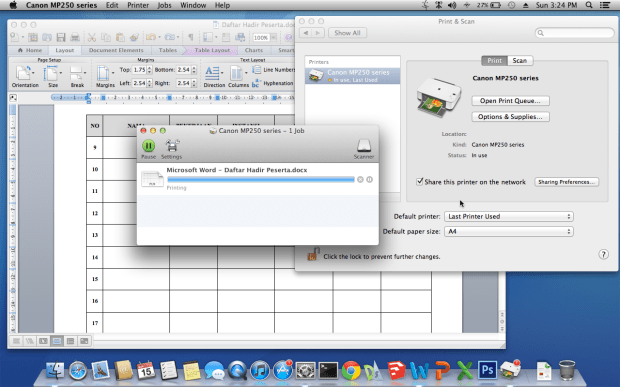Open the Orientation dropdown in Page Setup
620x387 pixels.
[25, 77]
